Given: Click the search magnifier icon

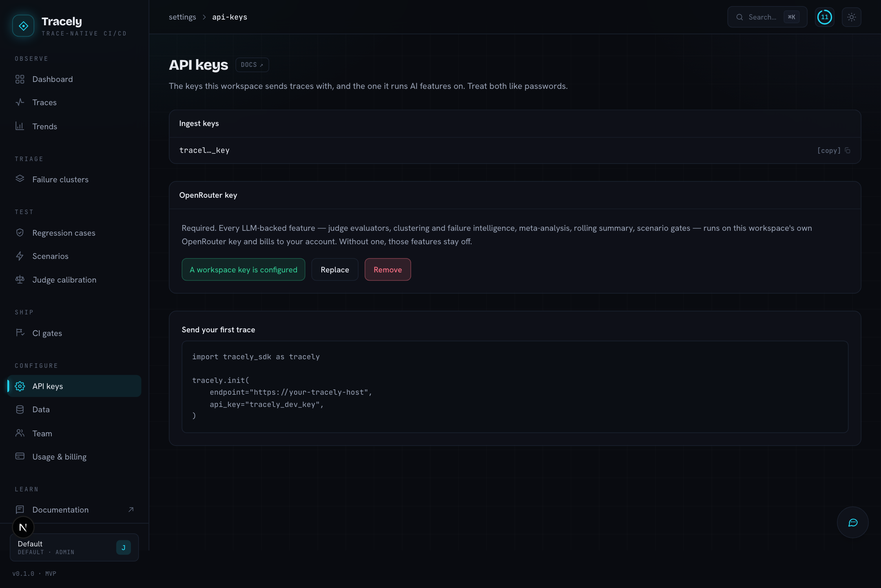Looking at the screenshot, I should coord(739,17).
